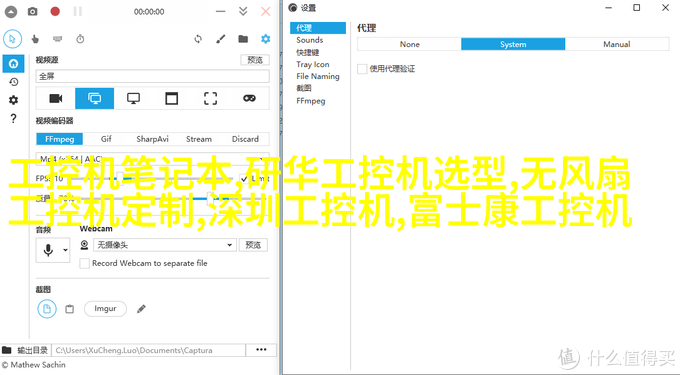Screen dimensions: 680x375
Task: Open the microphone dropdown arrow
Action: pyautogui.click(x=65, y=250)
